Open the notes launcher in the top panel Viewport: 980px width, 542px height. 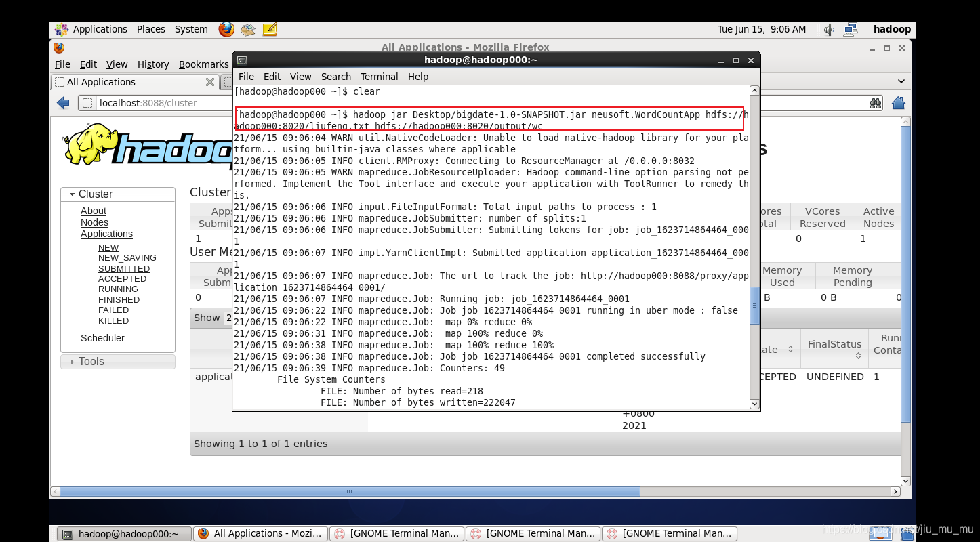[x=270, y=29]
